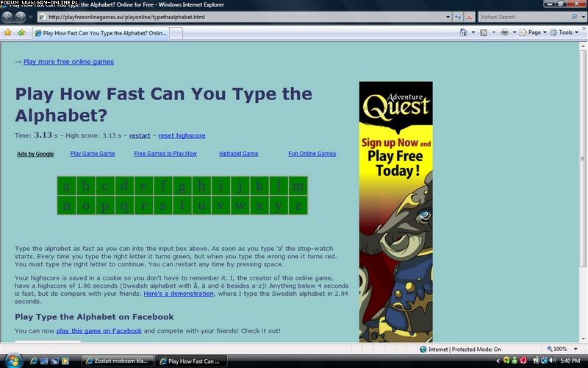Screen dimensions: 588x368
Task: Click the Print icon in toolbar
Action: (505, 32)
